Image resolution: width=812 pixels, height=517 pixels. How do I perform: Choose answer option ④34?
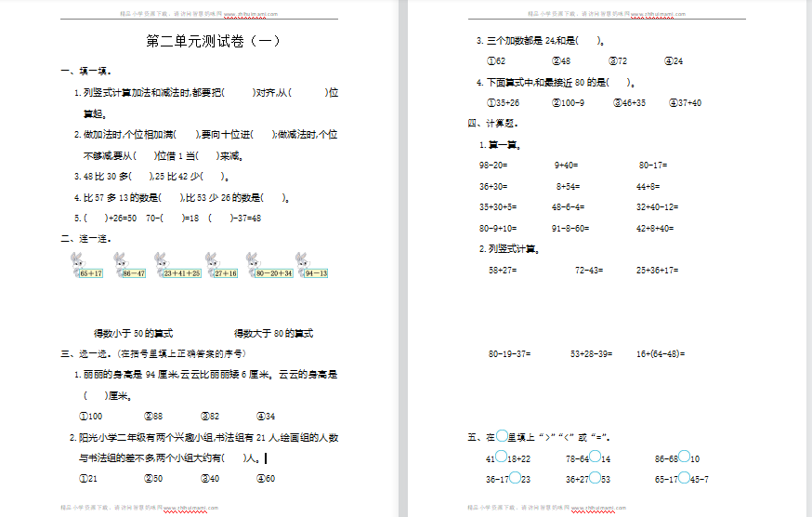click(266, 417)
